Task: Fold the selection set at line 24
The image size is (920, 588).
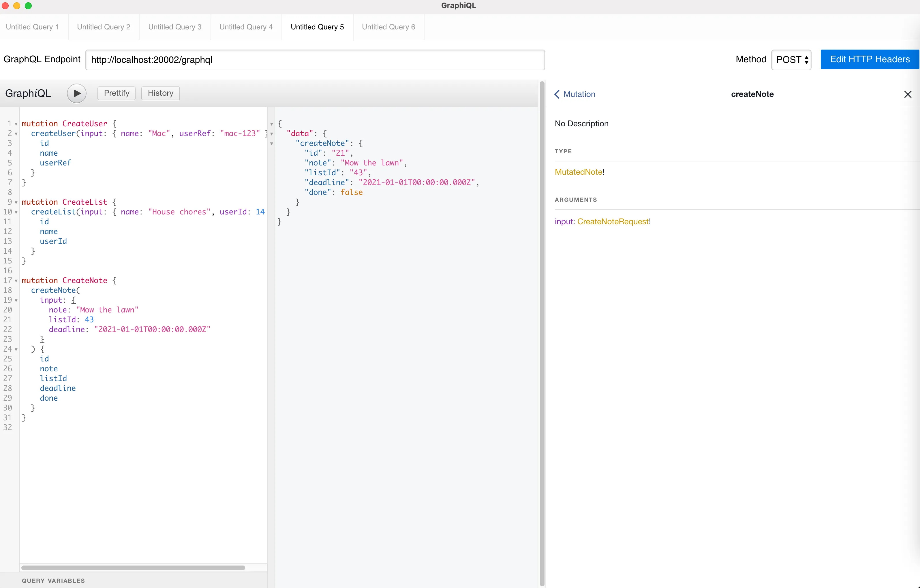Action: 16,349
